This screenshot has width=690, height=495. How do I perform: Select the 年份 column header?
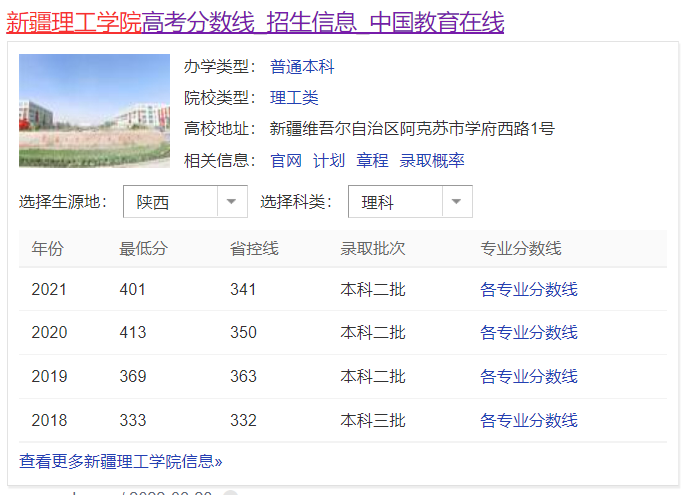click(x=48, y=249)
